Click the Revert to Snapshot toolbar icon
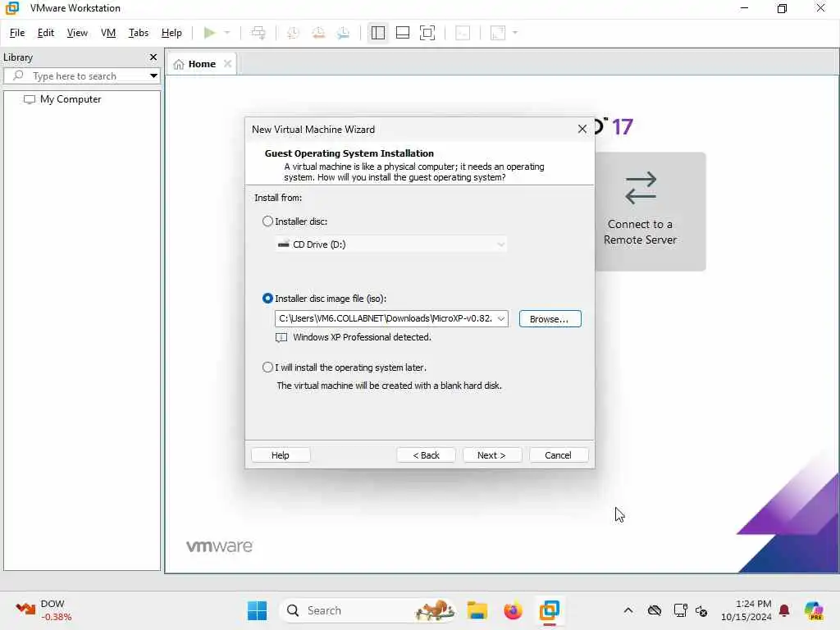This screenshot has width=840, height=630. (x=318, y=33)
